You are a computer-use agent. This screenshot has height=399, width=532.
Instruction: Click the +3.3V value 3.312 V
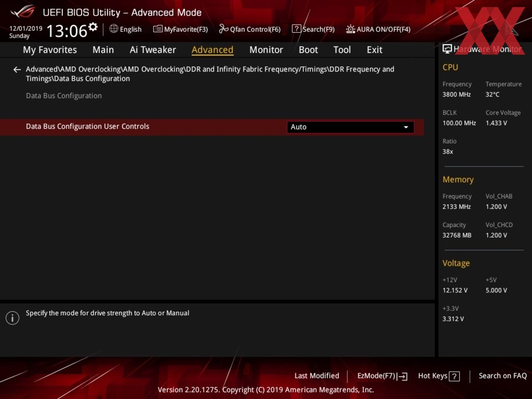pos(453,319)
